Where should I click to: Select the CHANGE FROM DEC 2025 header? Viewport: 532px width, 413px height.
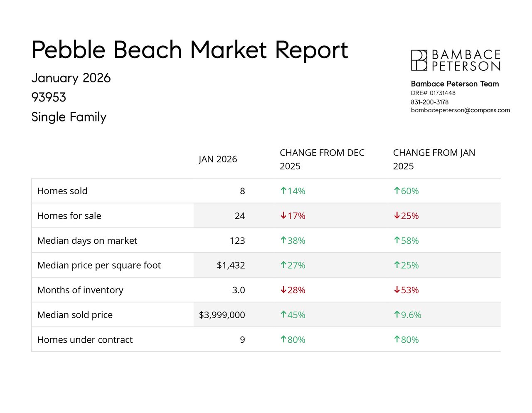322,159
